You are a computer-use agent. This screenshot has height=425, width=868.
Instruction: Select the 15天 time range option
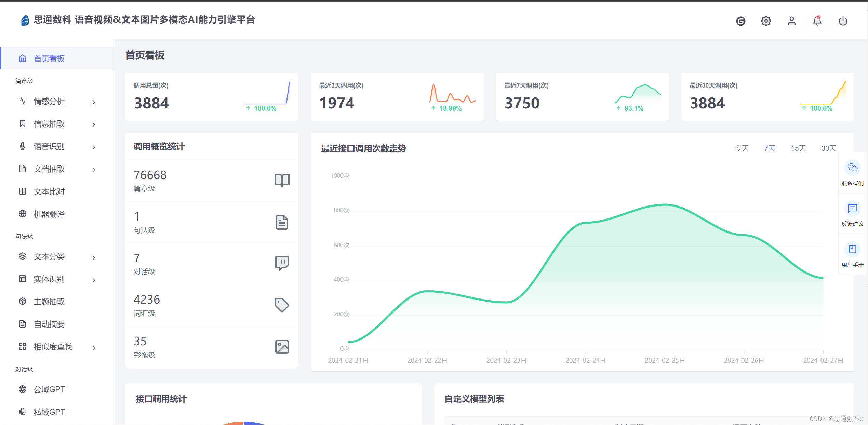pyautogui.click(x=798, y=148)
